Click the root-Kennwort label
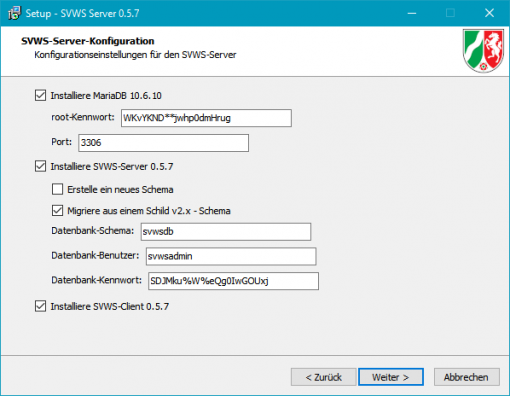This screenshot has width=510, height=396. tap(83, 117)
